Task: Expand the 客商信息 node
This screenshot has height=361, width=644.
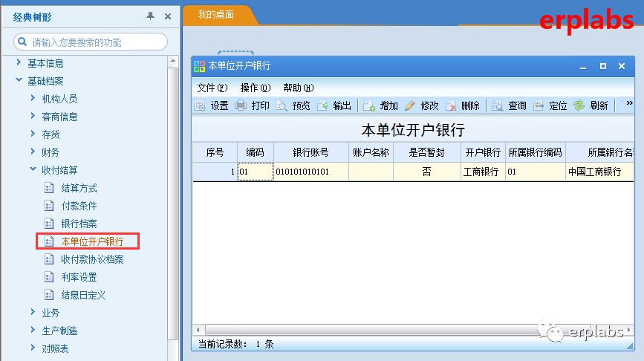Action: point(33,116)
